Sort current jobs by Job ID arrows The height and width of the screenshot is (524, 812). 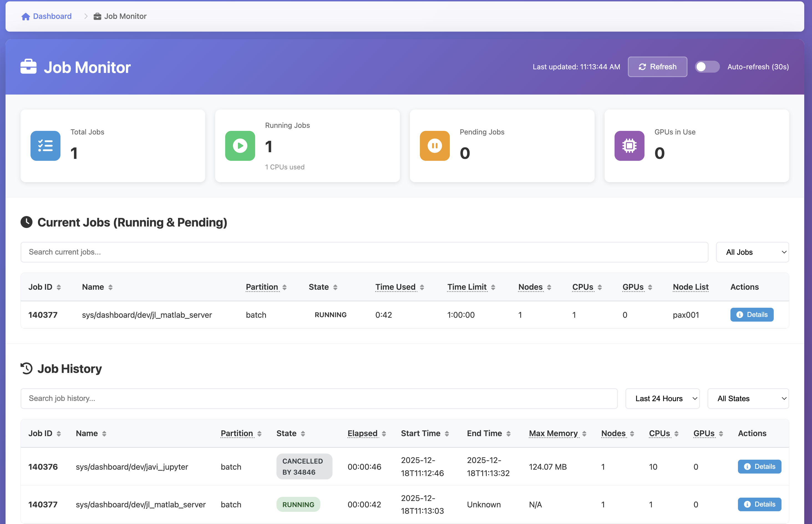tap(59, 287)
